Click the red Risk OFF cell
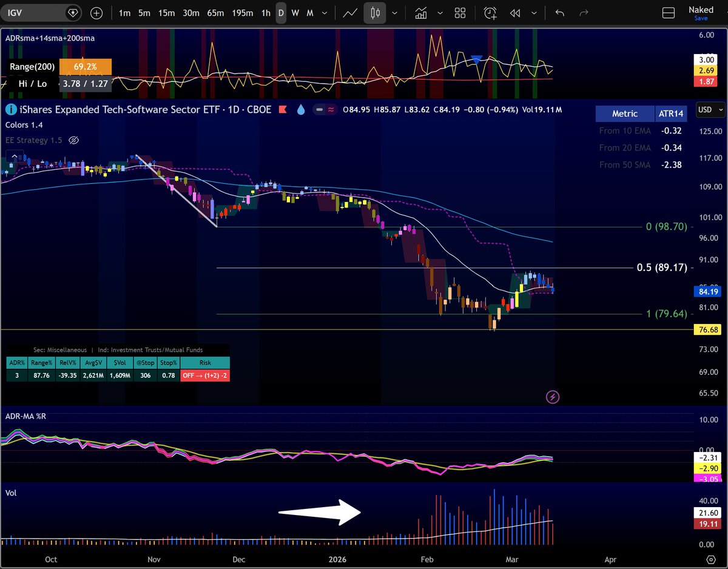 click(x=205, y=375)
